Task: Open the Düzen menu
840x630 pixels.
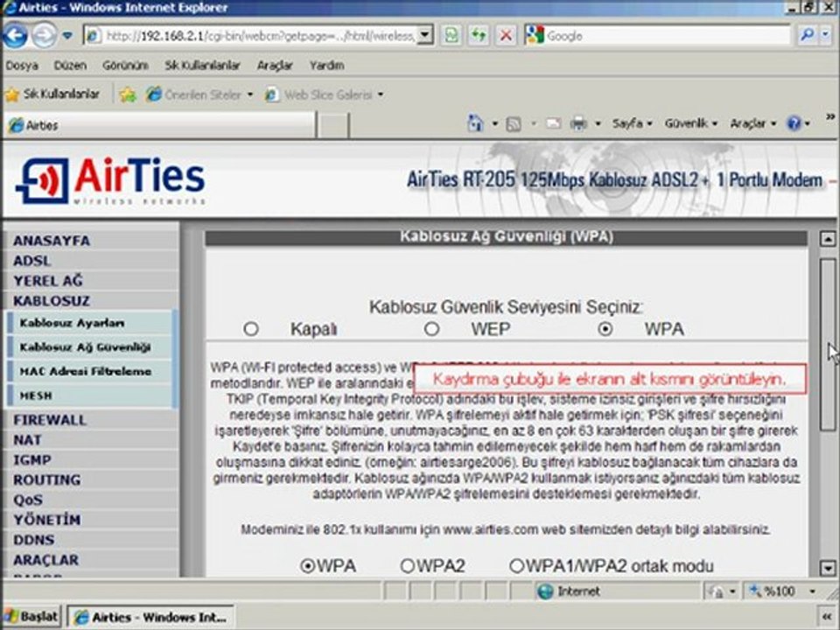Action: pos(70,66)
